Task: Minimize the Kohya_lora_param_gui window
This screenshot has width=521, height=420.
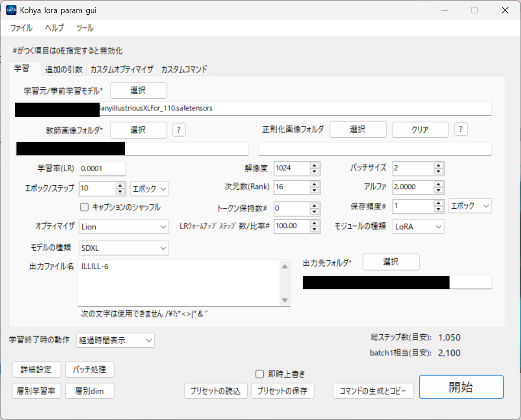Action: (444, 10)
